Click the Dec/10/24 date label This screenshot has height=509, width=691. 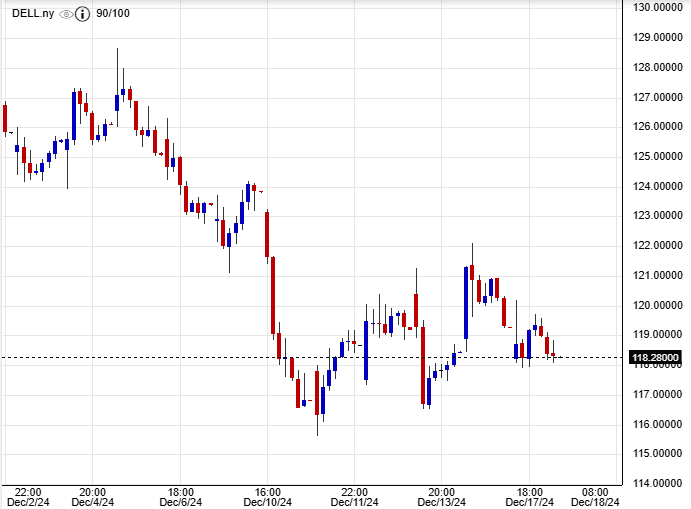267,502
